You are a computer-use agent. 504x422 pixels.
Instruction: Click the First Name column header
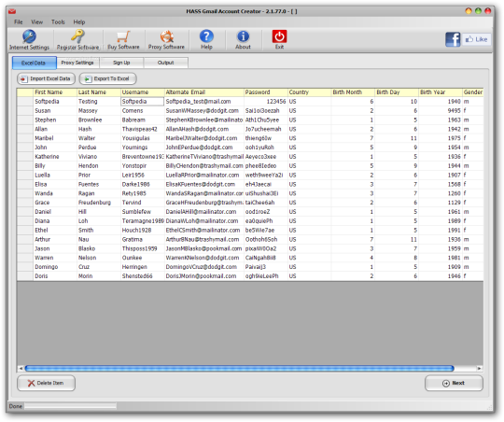[55, 92]
